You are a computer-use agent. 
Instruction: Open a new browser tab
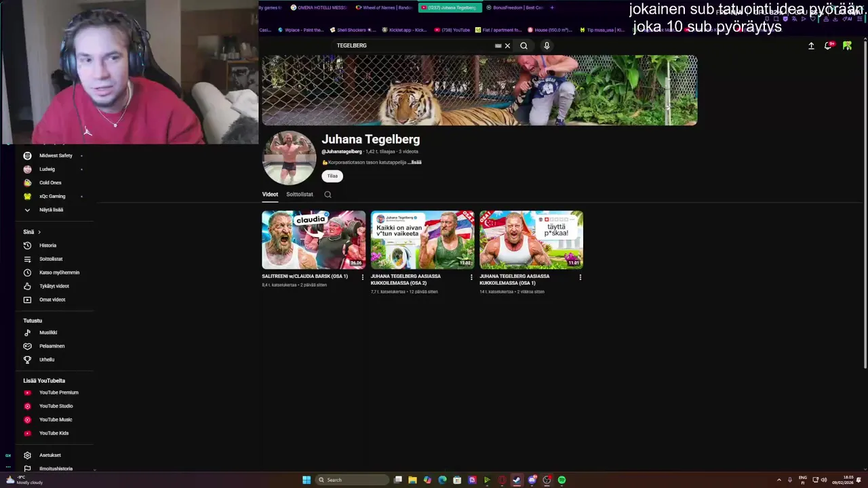552,7
